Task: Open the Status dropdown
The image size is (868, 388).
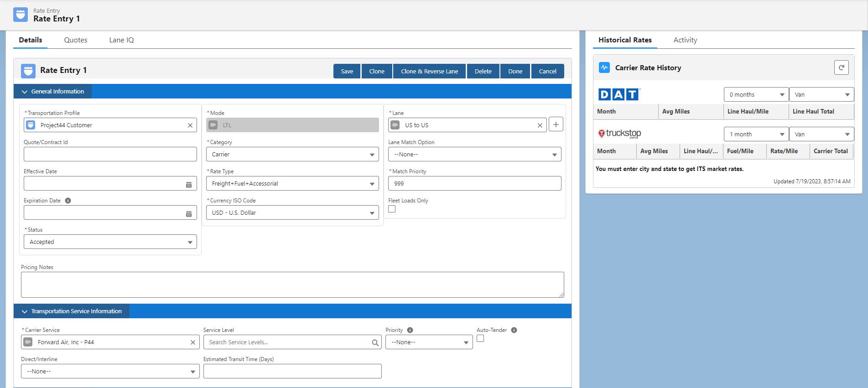Action: (x=110, y=242)
